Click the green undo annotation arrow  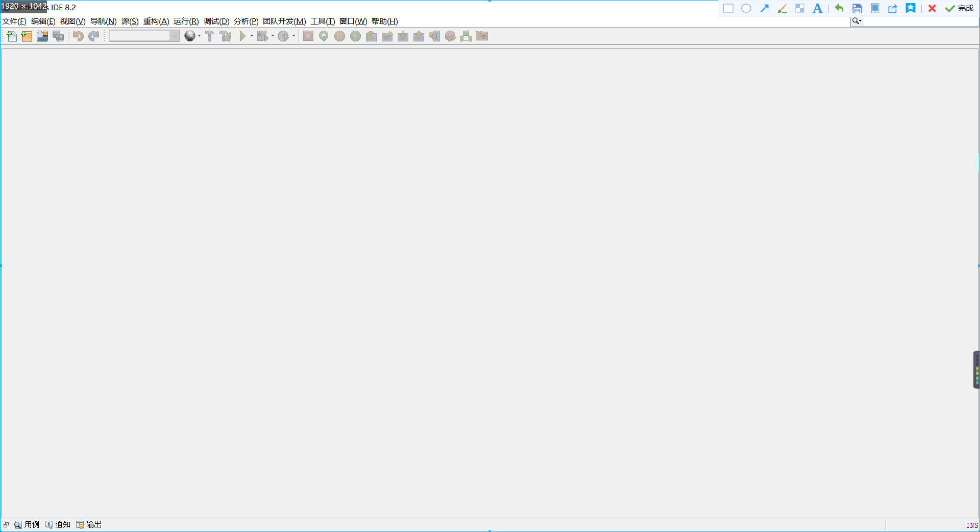(x=839, y=8)
